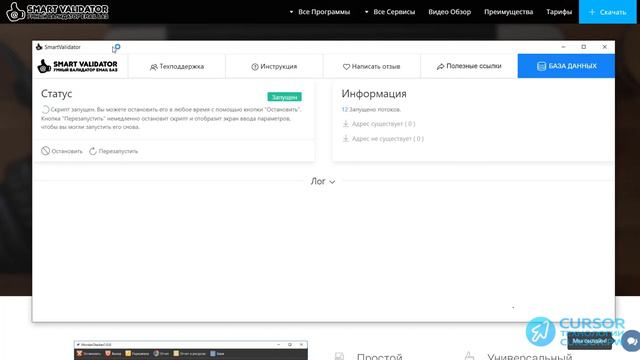Click the Простой feature heading
640x360 pixels.
coord(379,356)
